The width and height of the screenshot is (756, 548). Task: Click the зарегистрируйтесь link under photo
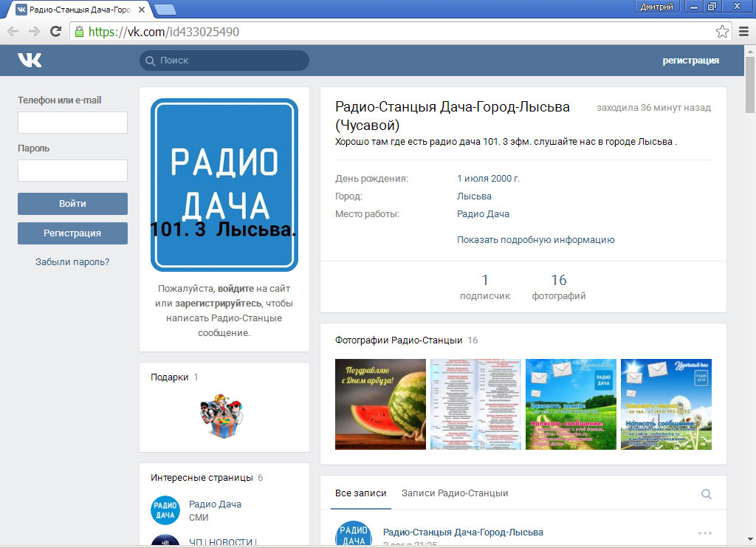pyautogui.click(x=219, y=304)
